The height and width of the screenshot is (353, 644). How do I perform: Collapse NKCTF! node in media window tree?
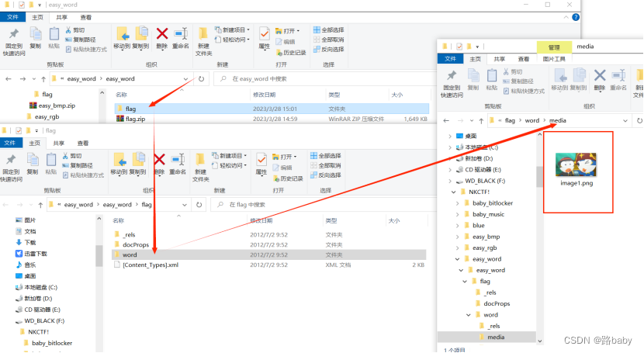point(453,192)
